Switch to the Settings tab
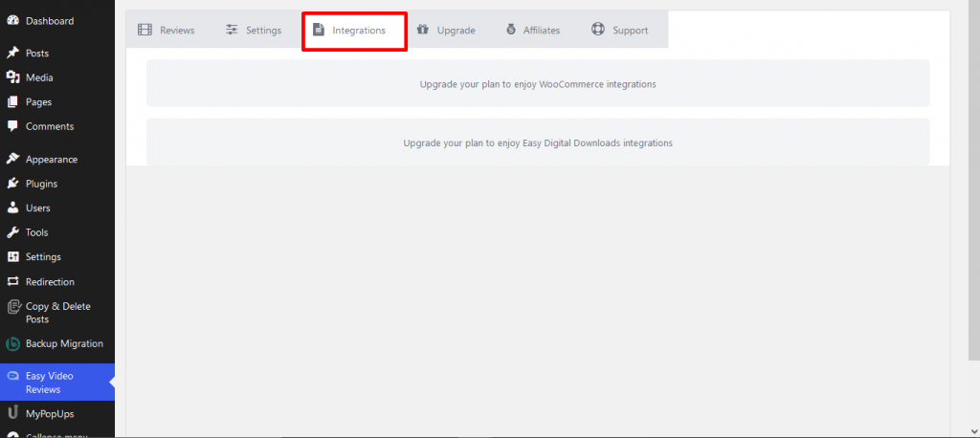 pyautogui.click(x=254, y=30)
